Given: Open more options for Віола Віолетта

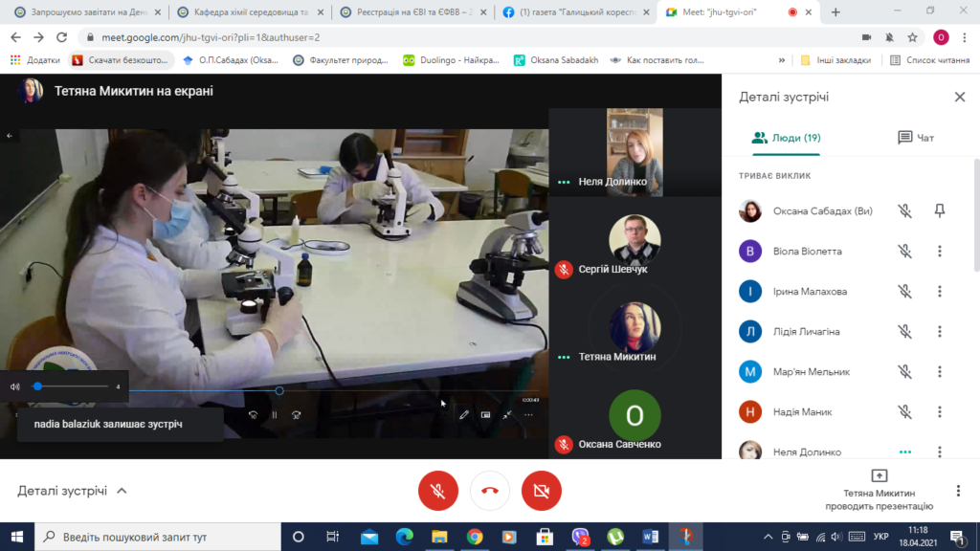Looking at the screenshot, I should pos(939,252).
